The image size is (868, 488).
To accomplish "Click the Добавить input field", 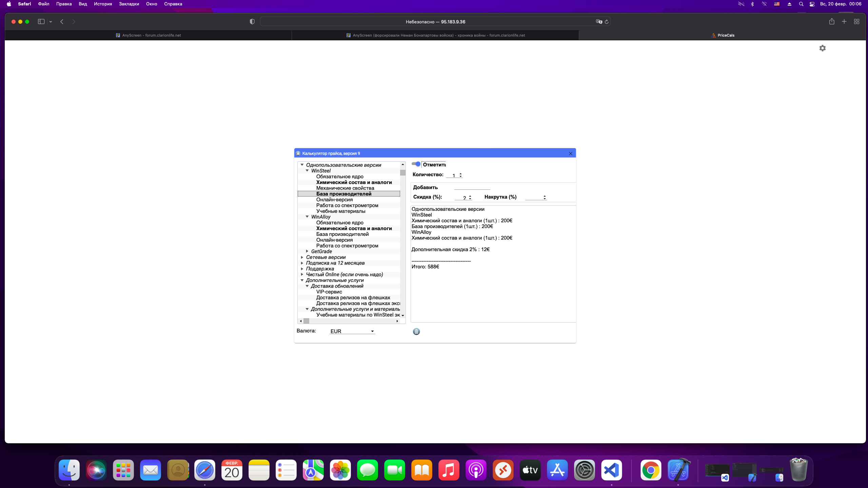I will 472,187.
